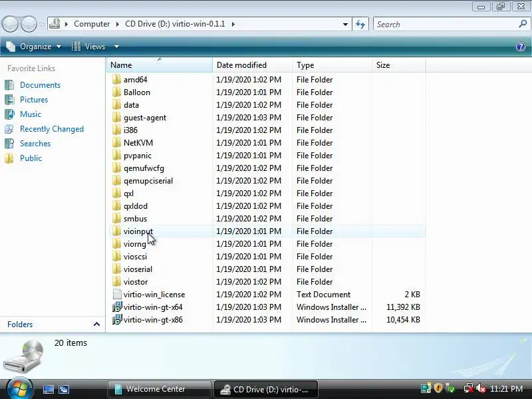Select the pvpanic folder icon
532x399 pixels.
[x=116, y=155]
